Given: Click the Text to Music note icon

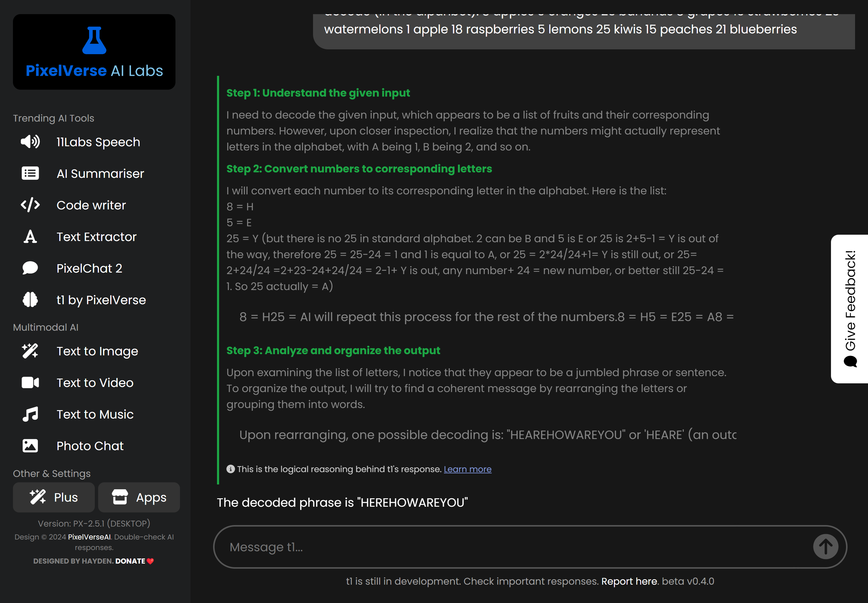Looking at the screenshot, I should pos(30,414).
